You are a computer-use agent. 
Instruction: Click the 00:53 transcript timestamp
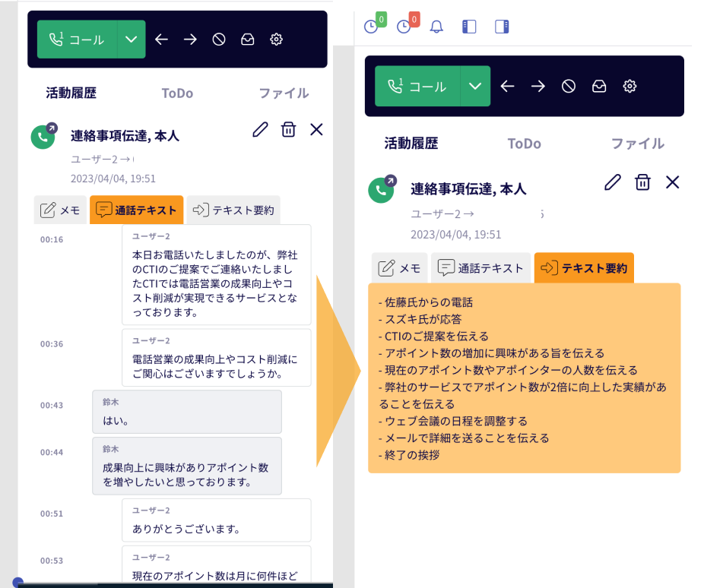click(52, 561)
